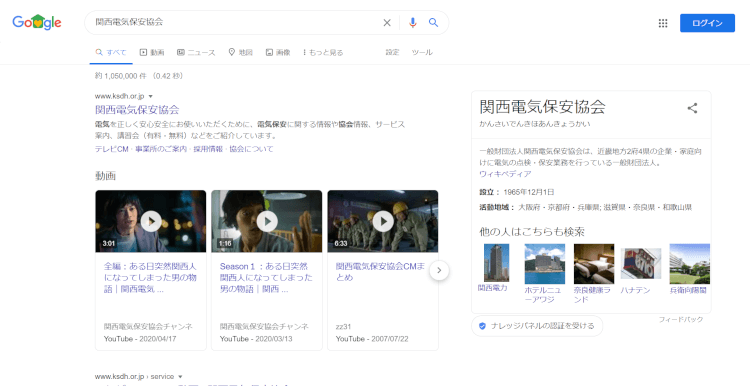Open the もっと見る menu
This screenshot has width=750, height=386.
323,52
